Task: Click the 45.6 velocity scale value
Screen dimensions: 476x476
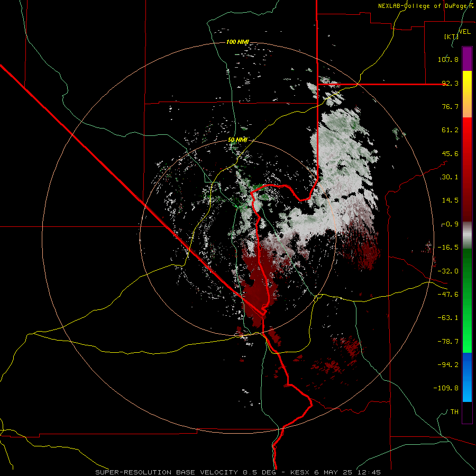Action: (x=450, y=153)
